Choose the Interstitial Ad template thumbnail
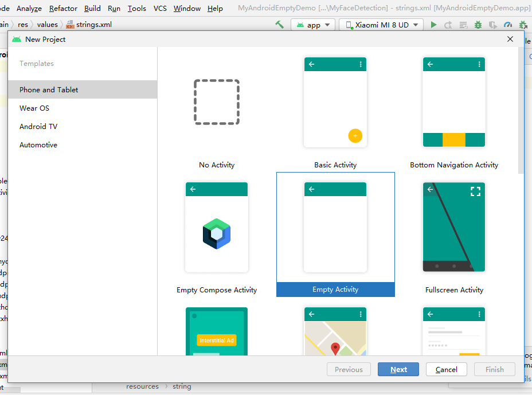Screen dimensions: 532x395 click(217, 331)
